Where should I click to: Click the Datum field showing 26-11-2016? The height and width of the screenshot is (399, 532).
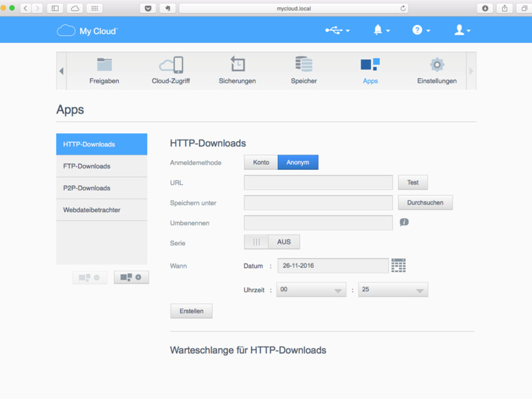(333, 266)
